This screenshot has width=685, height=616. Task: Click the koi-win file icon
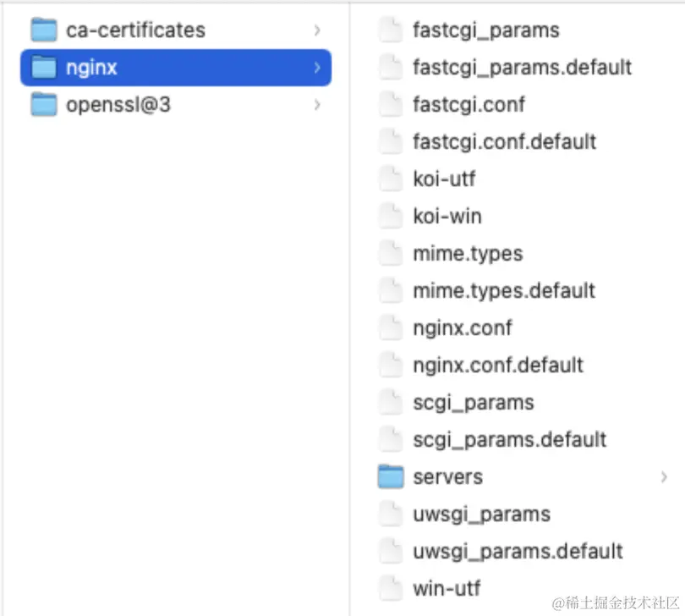click(391, 216)
